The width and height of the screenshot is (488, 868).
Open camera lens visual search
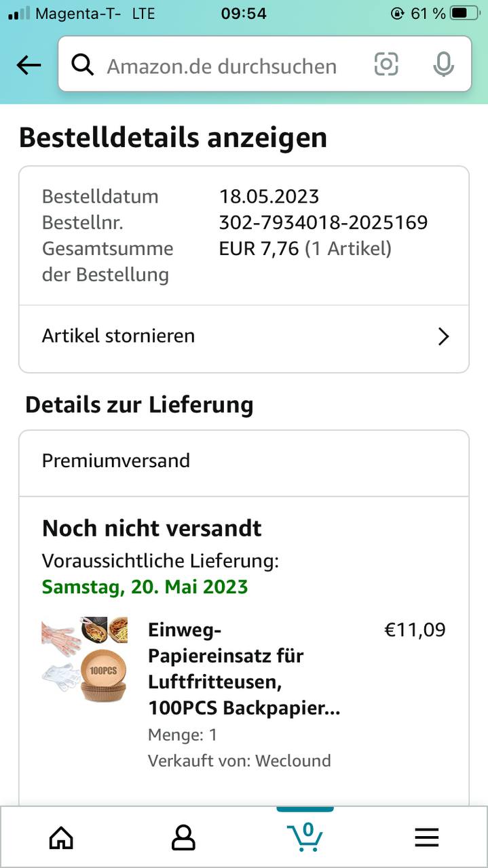[x=386, y=64]
